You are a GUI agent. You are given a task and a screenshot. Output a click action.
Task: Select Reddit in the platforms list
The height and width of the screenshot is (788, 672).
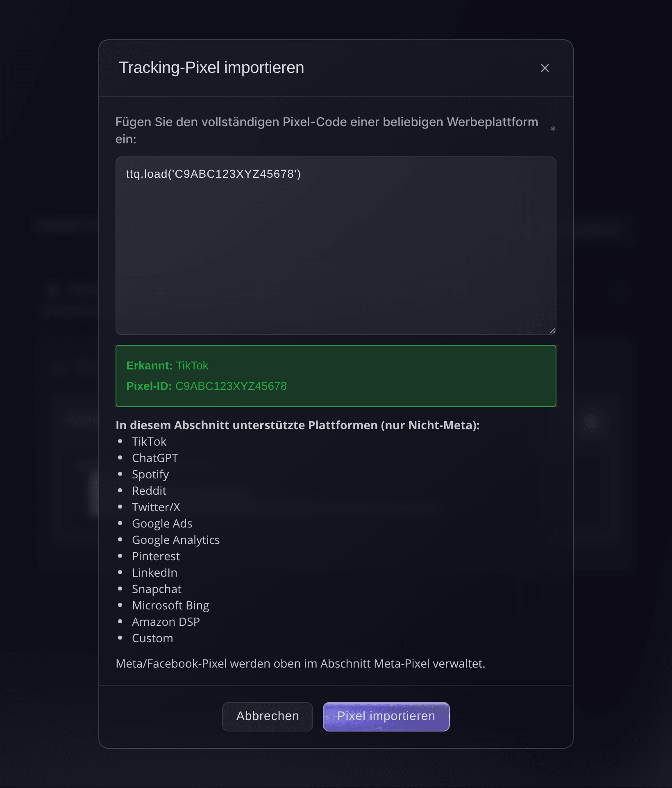pyautogui.click(x=149, y=491)
